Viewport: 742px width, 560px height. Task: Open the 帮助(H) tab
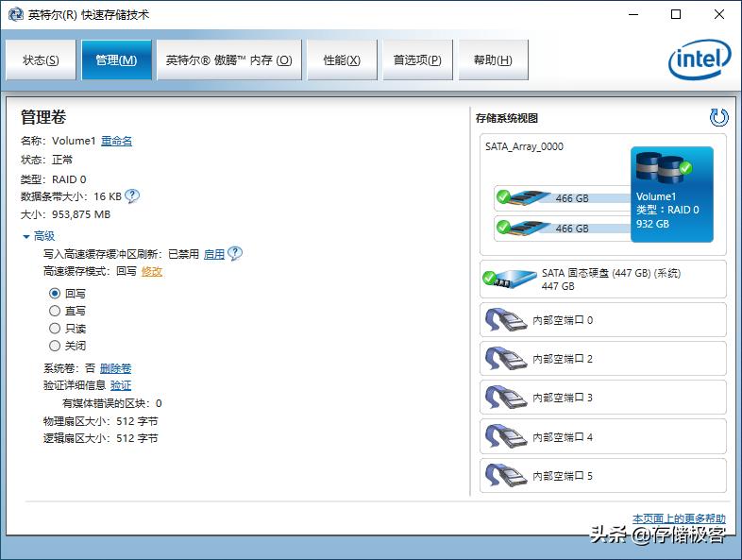(493, 60)
